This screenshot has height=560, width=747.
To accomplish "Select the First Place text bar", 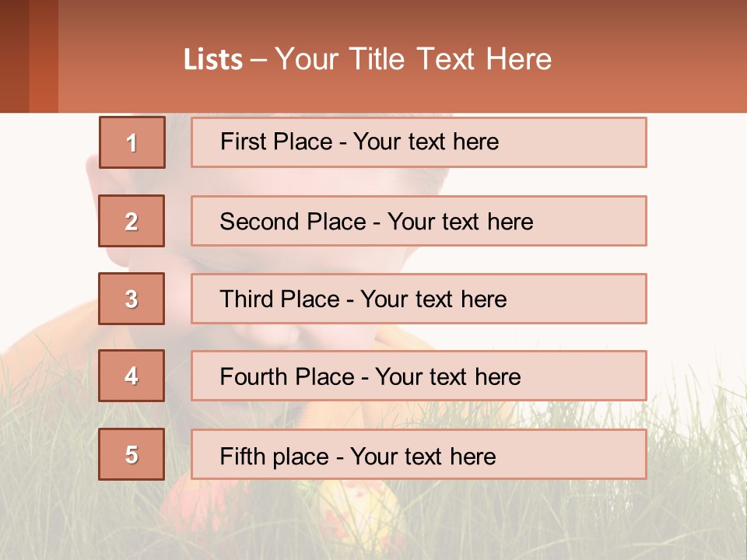I will pos(419,142).
